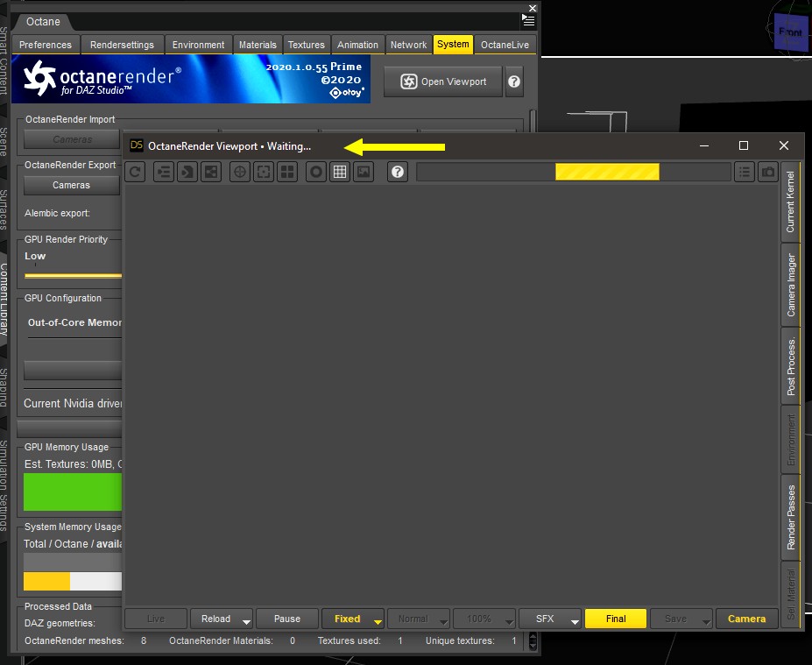Screen dimensions: 812x665
Task: Click the crosshair target icon in viewport toolbar
Action: 240,172
